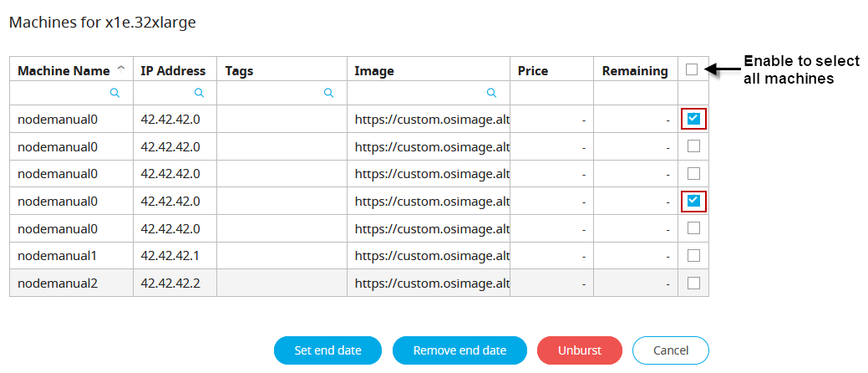Click the red Unburst button
This screenshot has width=868, height=373.
[x=580, y=350]
